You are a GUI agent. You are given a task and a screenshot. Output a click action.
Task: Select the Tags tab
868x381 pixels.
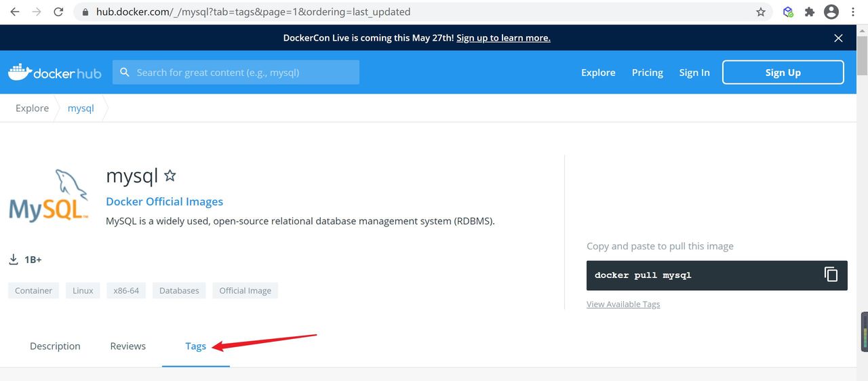coord(195,346)
